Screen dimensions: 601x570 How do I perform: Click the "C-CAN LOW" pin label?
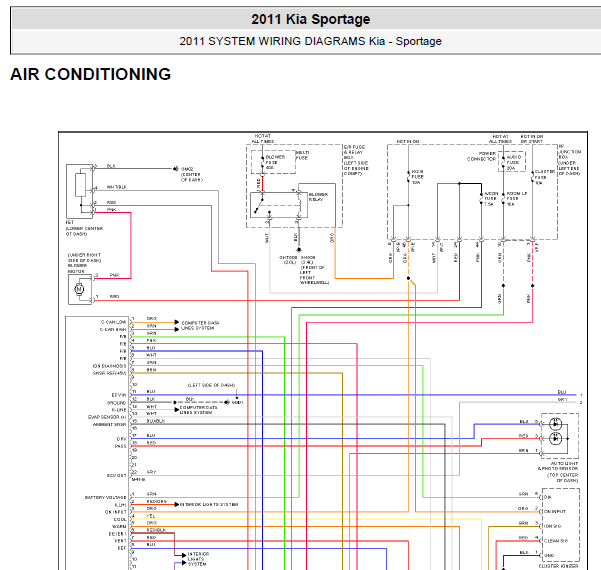[113, 322]
